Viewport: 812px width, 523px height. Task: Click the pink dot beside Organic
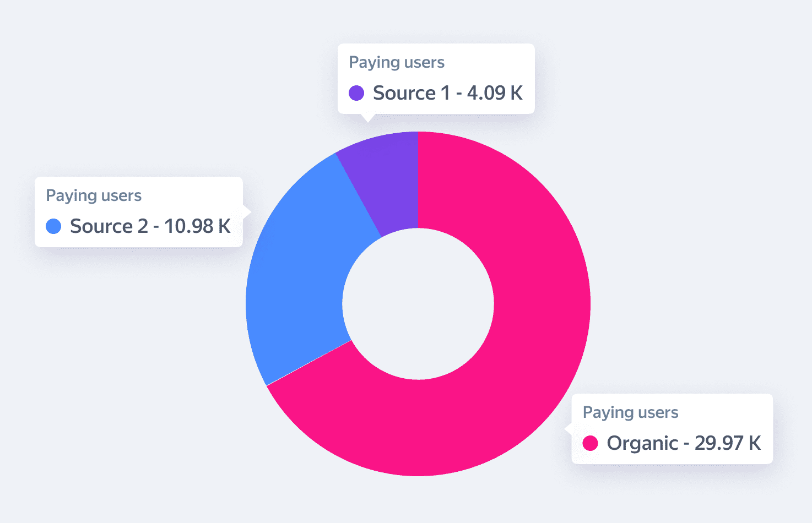590,443
